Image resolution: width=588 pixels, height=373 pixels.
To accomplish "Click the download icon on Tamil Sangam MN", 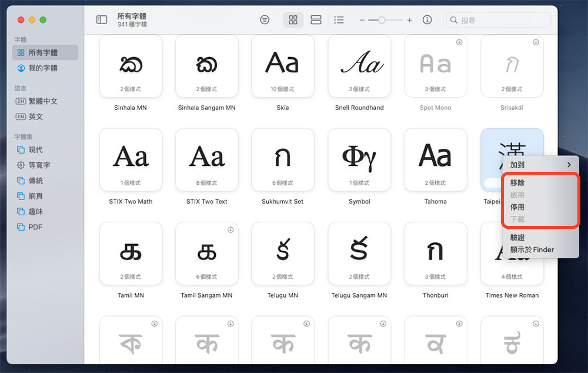I will (x=230, y=230).
